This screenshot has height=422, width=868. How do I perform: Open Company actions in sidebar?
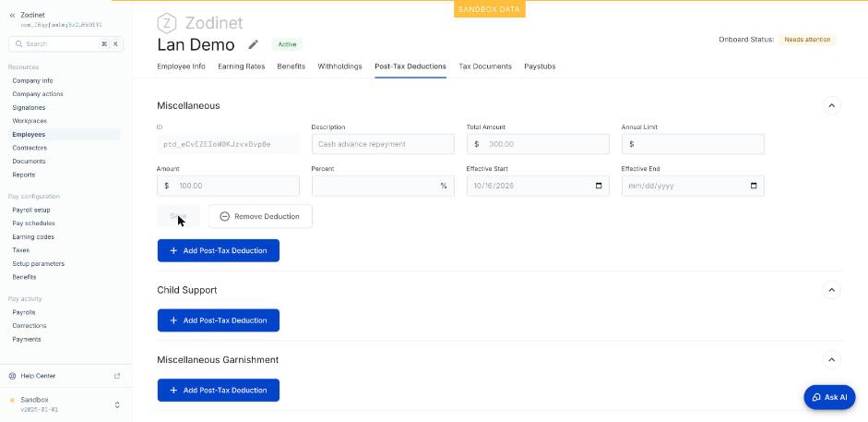[38, 94]
